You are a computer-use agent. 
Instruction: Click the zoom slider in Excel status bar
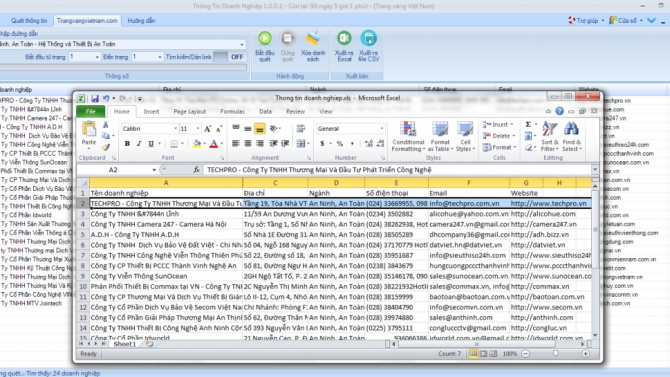tap(555, 353)
